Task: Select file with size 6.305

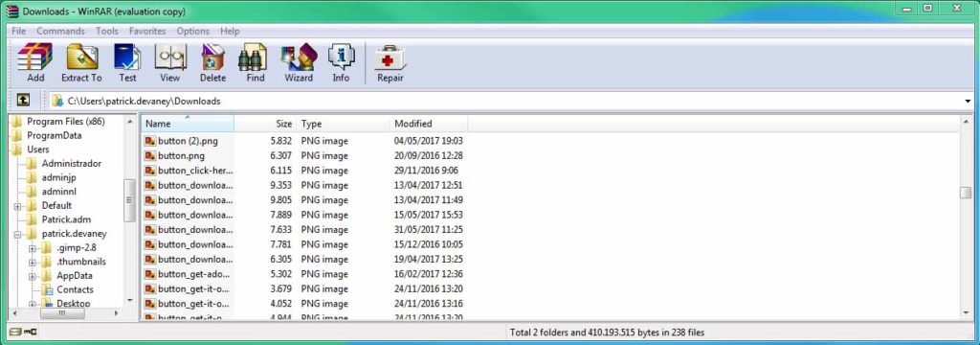Action: 305,259
